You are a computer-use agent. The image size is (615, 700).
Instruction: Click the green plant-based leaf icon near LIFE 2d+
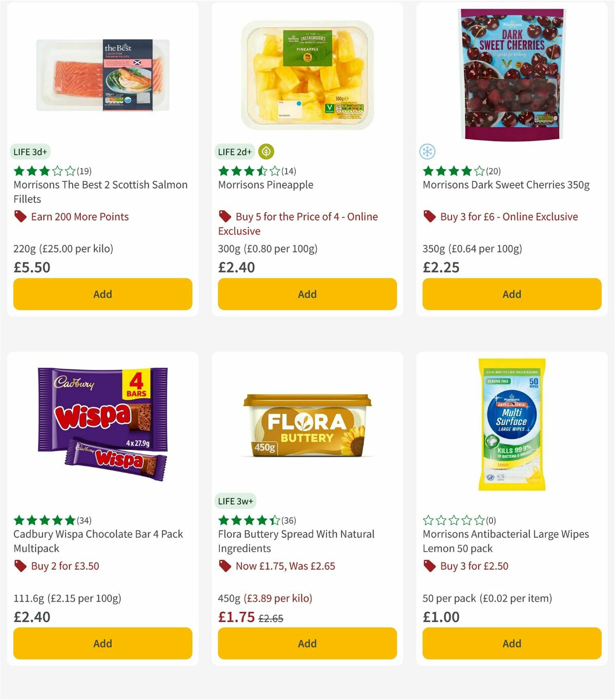tap(266, 151)
